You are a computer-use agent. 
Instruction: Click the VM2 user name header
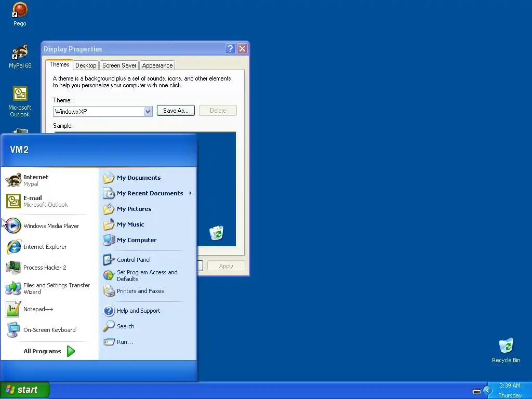click(19, 150)
